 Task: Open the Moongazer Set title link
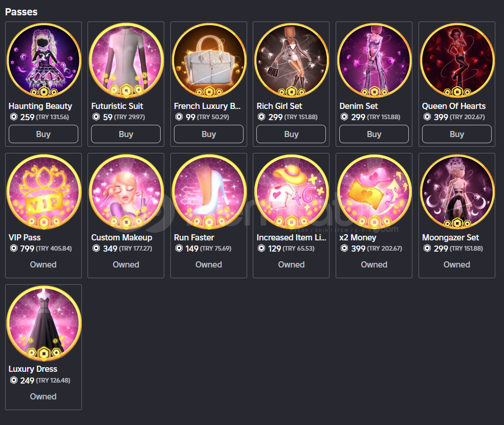(x=450, y=237)
